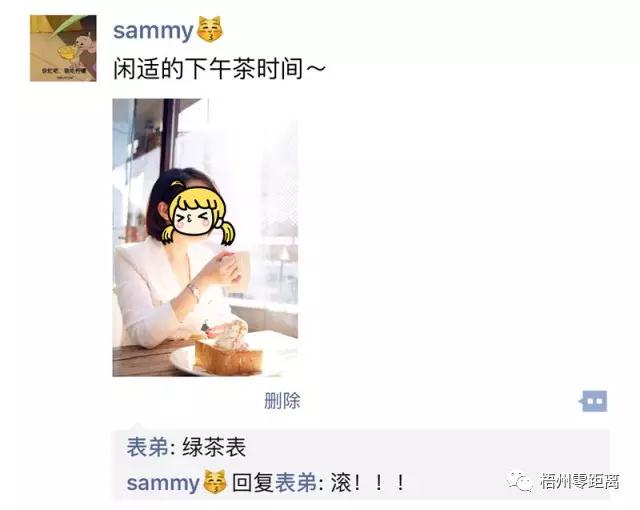Image resolution: width=640 pixels, height=510 pixels.
Task: Open sammy's profile from the post username
Action: 153,31
